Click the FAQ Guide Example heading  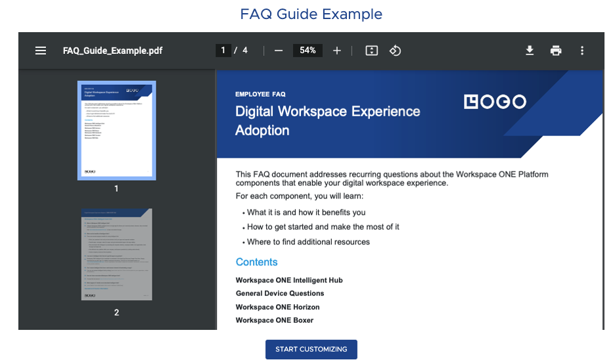click(x=311, y=14)
